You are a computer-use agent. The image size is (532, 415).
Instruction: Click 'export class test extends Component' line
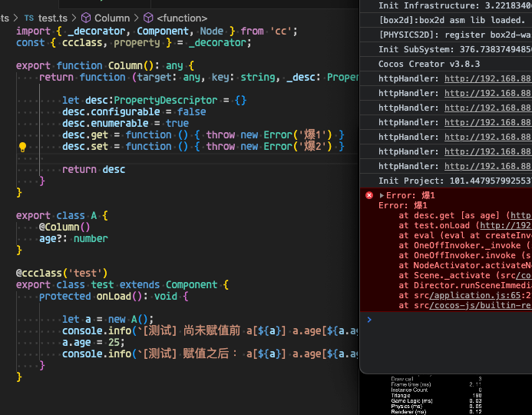[x=123, y=285]
